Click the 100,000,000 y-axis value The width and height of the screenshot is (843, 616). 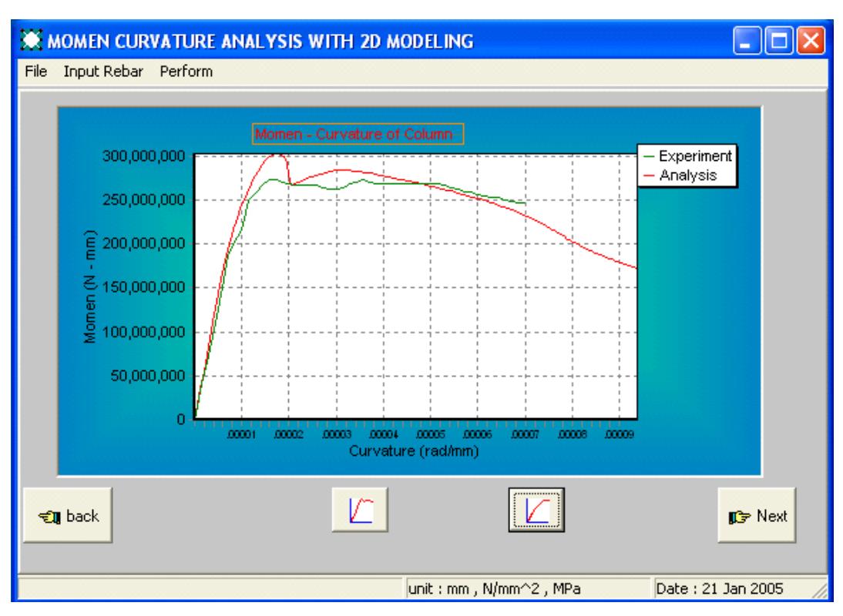(x=143, y=332)
